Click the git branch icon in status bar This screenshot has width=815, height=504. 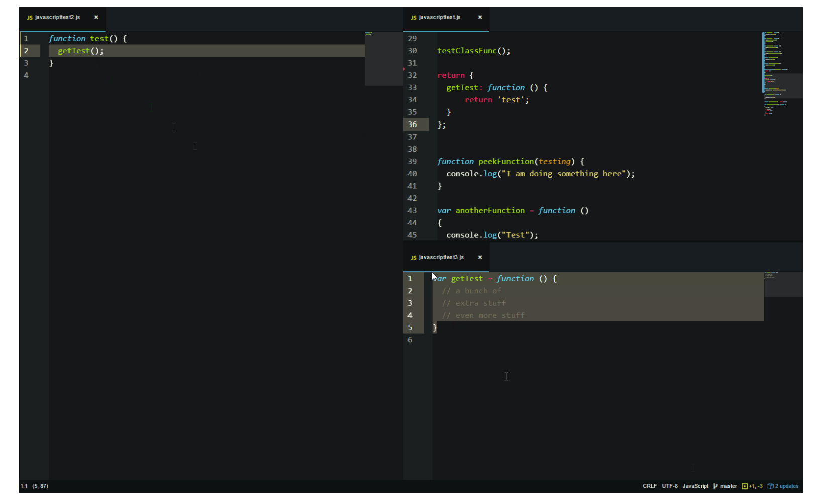pos(715,486)
